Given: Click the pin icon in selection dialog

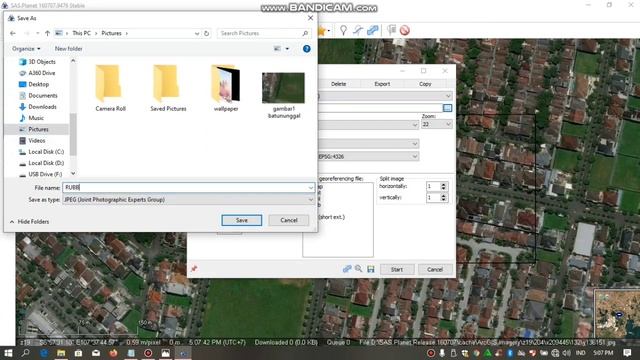Looking at the screenshot, I should (x=194, y=269).
